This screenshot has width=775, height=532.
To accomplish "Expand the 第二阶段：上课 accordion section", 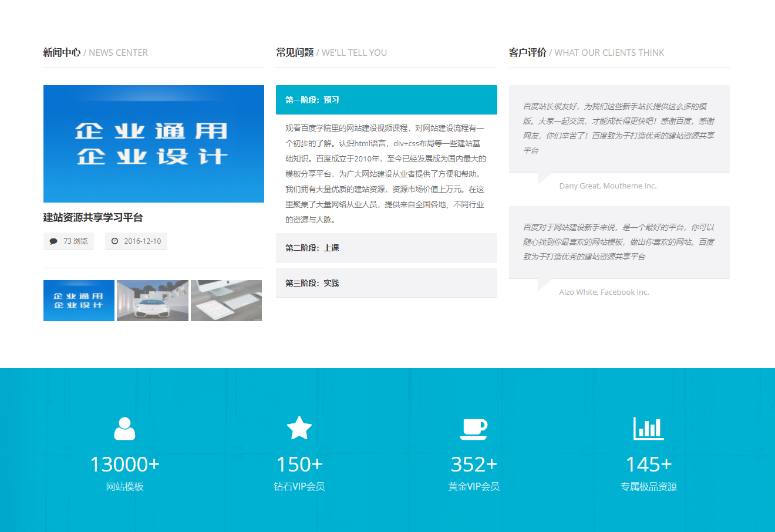I will pyautogui.click(x=386, y=248).
